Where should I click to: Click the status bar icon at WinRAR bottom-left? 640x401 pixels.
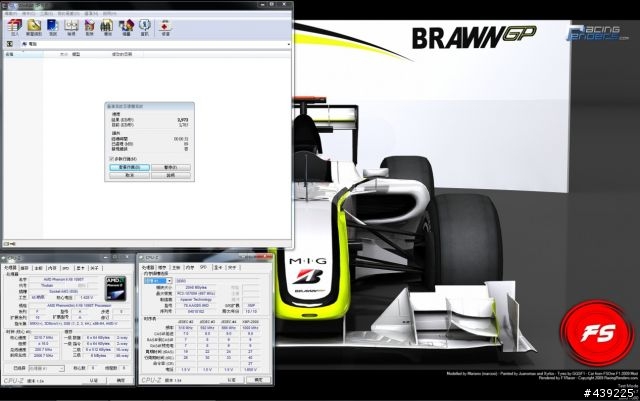point(9,244)
